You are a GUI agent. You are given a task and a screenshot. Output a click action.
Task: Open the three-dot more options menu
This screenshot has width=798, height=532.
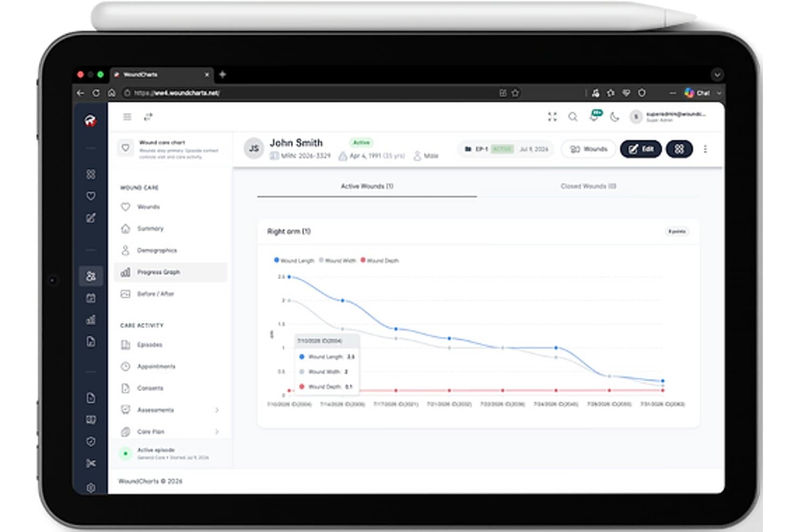pos(705,149)
